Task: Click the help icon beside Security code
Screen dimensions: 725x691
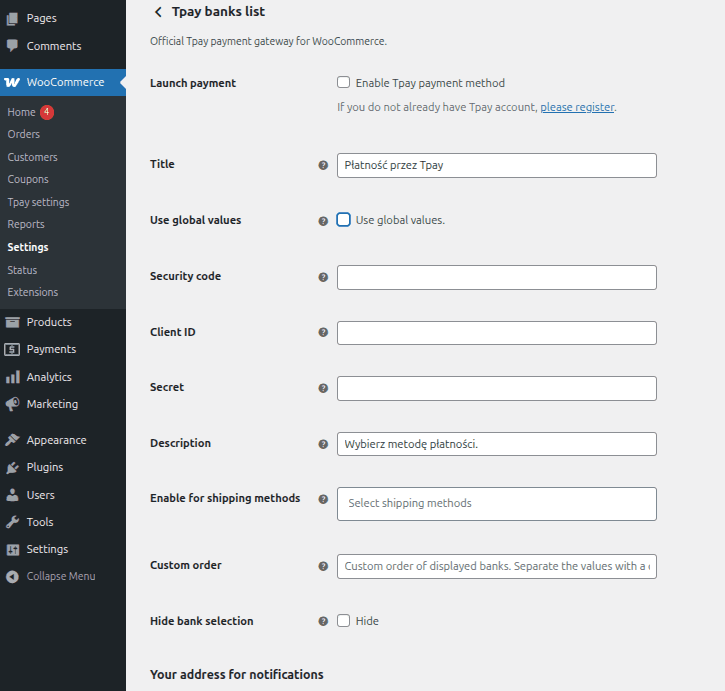Action: pos(323,277)
